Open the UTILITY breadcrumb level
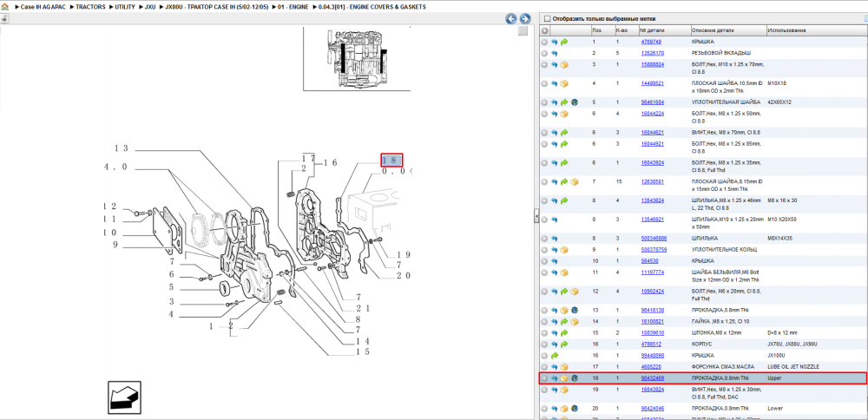This screenshot has width=868, height=420. click(x=125, y=7)
